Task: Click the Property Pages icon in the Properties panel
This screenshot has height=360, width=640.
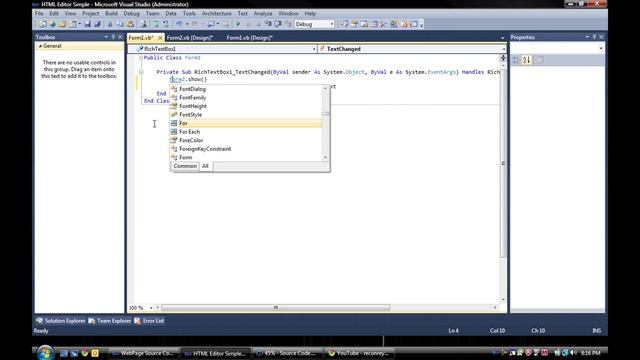Action: click(x=539, y=60)
